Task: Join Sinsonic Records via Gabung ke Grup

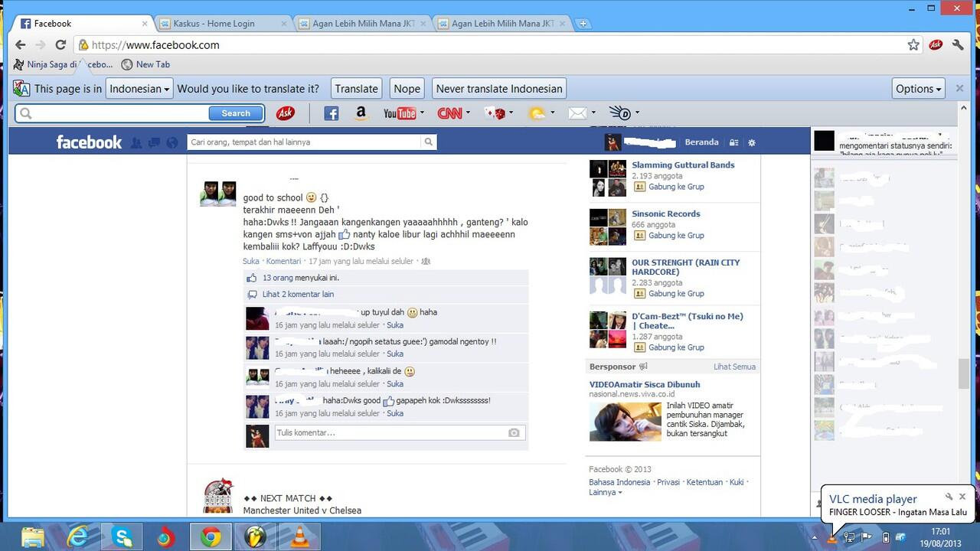Action: [x=676, y=236]
